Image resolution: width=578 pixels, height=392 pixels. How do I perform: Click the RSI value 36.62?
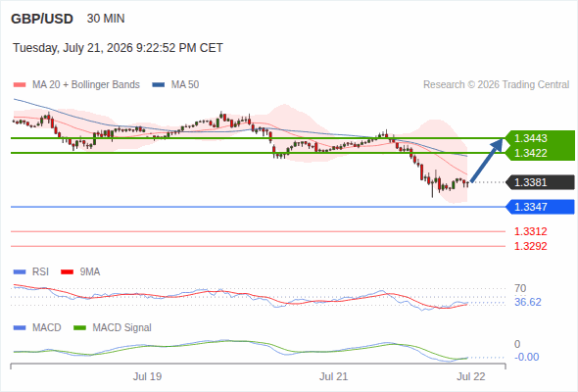pos(528,303)
